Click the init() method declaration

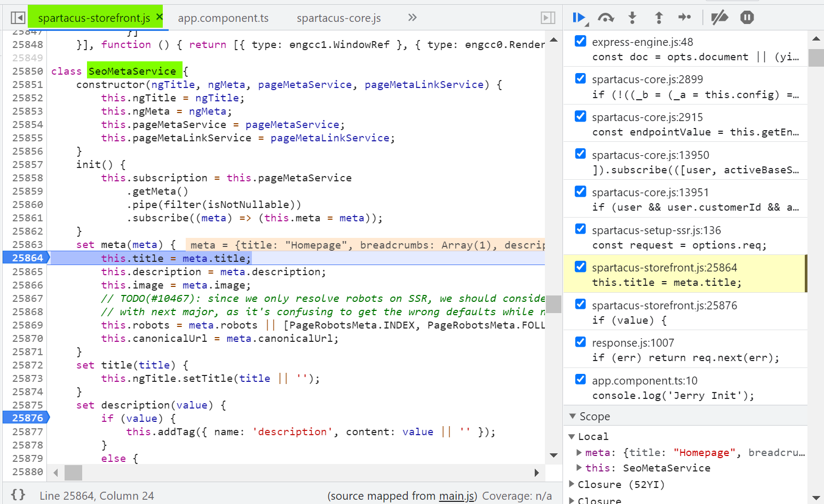click(101, 164)
